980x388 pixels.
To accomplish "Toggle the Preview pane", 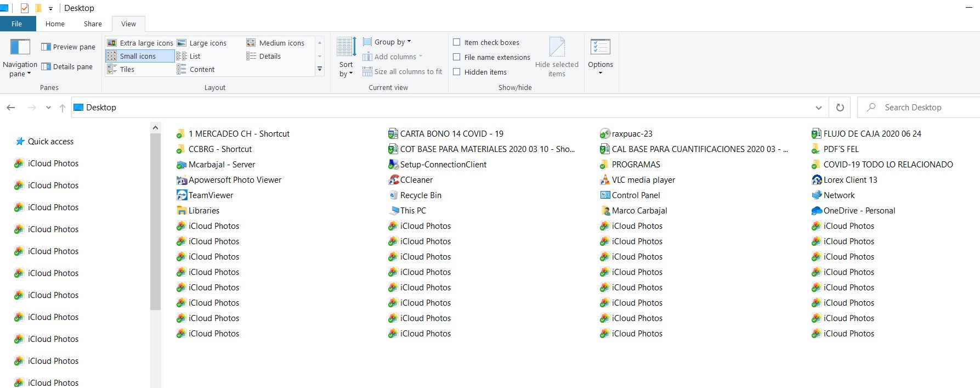I will pos(68,47).
